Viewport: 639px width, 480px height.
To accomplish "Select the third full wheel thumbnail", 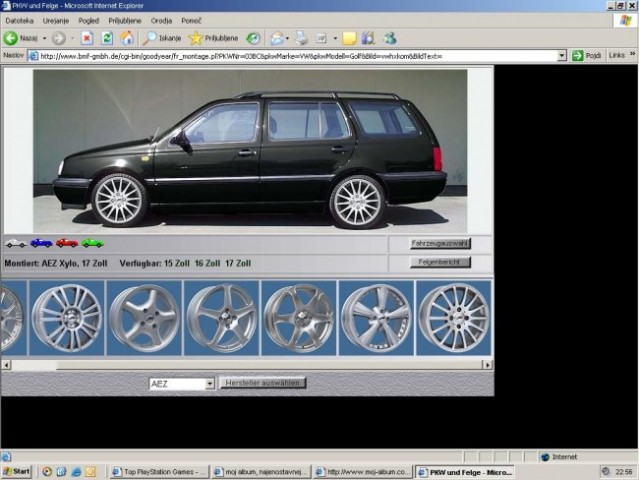I will pyautogui.click(x=222, y=318).
